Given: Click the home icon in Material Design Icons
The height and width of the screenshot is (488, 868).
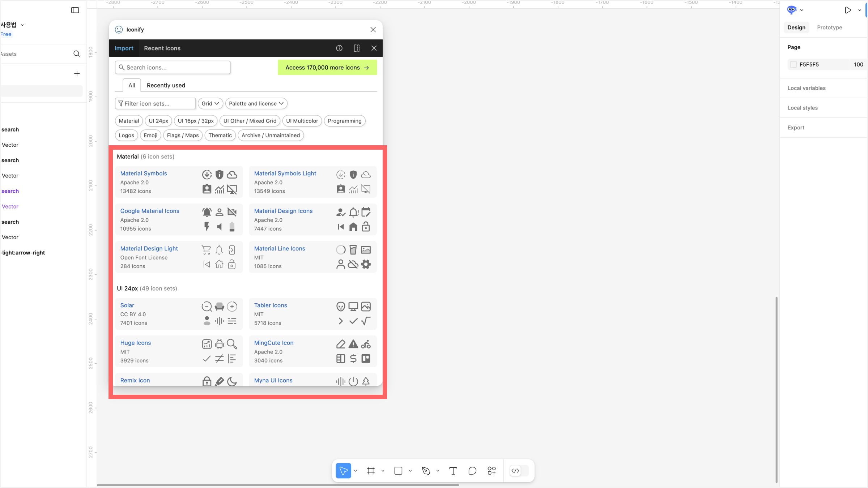Looking at the screenshot, I should click(353, 227).
